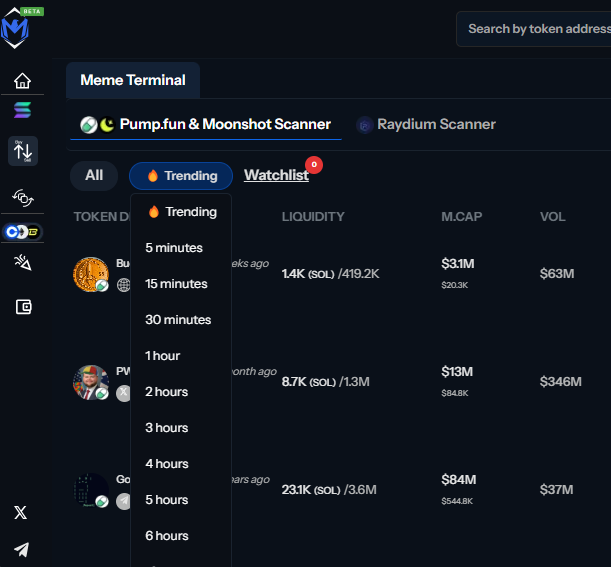The height and width of the screenshot is (567, 611).
Task: Sort by M.CAP column header
Action: point(462,217)
